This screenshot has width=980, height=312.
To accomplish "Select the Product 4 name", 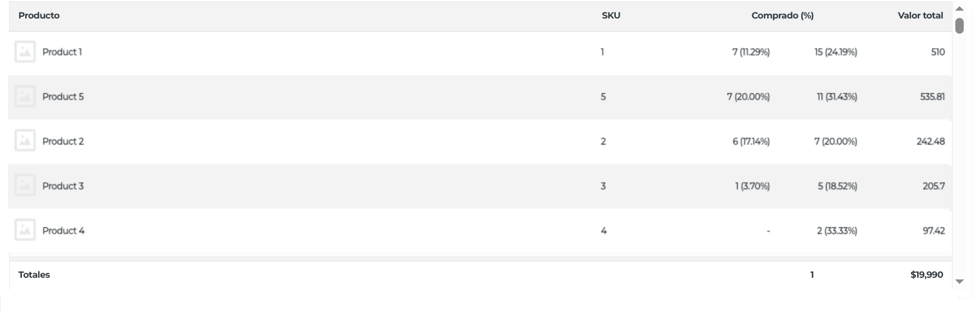I will tap(63, 230).
